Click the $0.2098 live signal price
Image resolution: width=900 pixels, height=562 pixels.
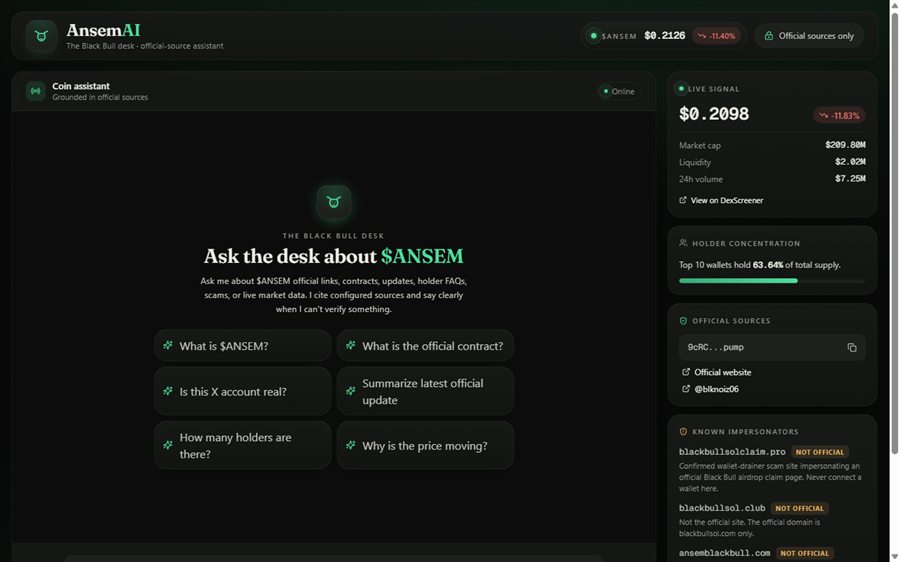[713, 114]
